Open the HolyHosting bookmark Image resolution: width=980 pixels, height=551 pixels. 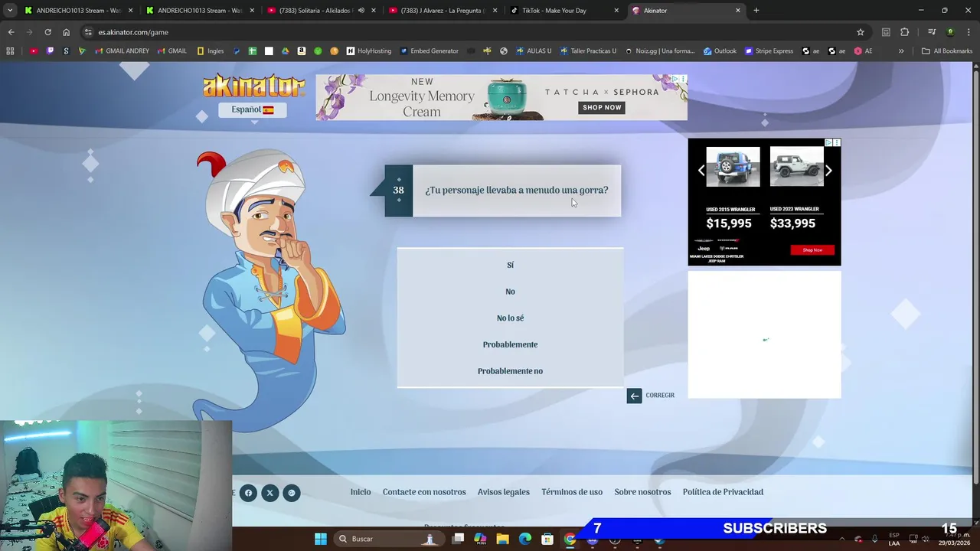tap(369, 51)
